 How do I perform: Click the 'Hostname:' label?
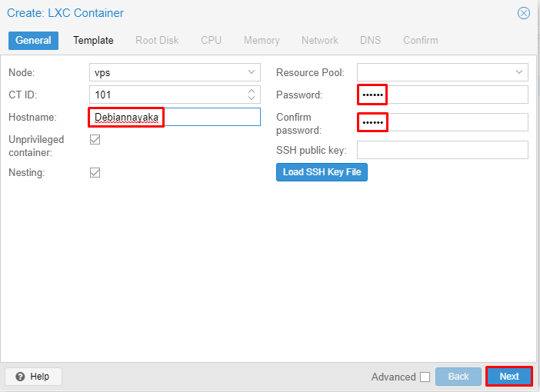click(x=33, y=118)
